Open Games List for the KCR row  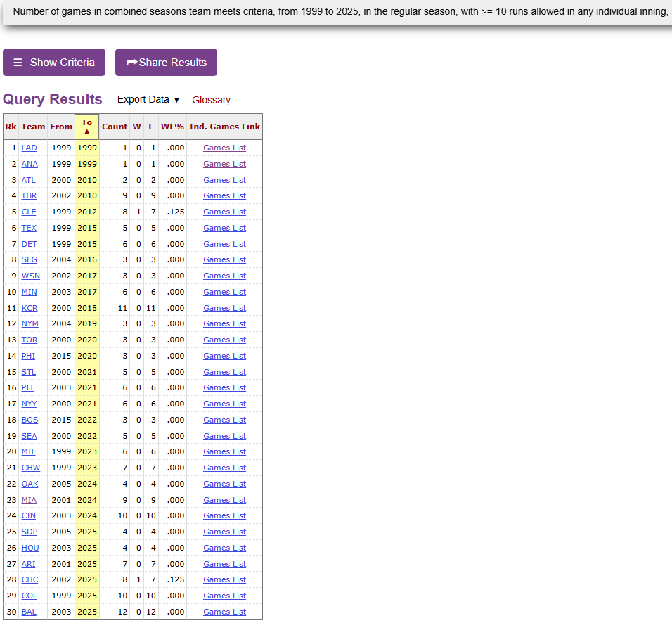coord(224,308)
